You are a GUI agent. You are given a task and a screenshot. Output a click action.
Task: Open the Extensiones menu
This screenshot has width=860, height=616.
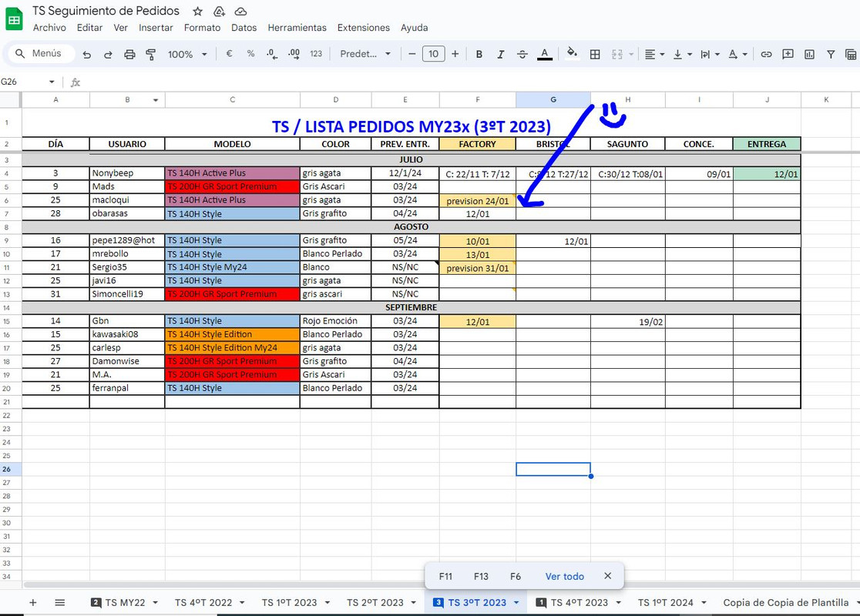tap(363, 28)
